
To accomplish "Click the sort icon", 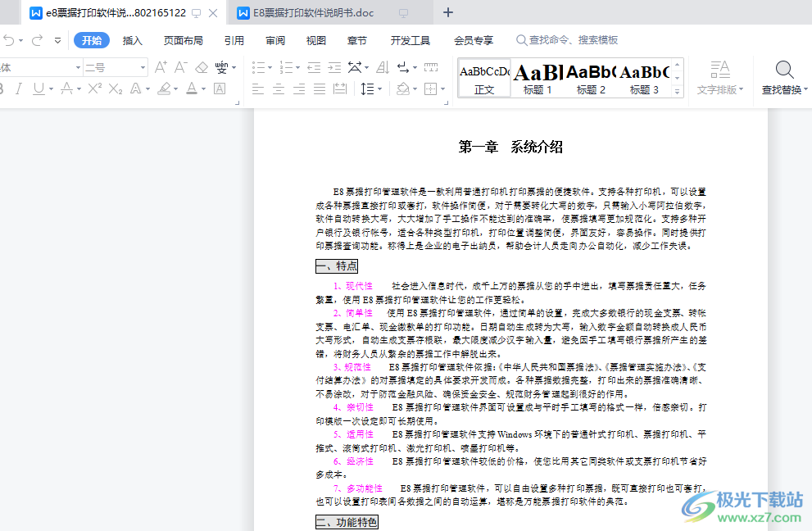I will pyautogui.click(x=383, y=67).
